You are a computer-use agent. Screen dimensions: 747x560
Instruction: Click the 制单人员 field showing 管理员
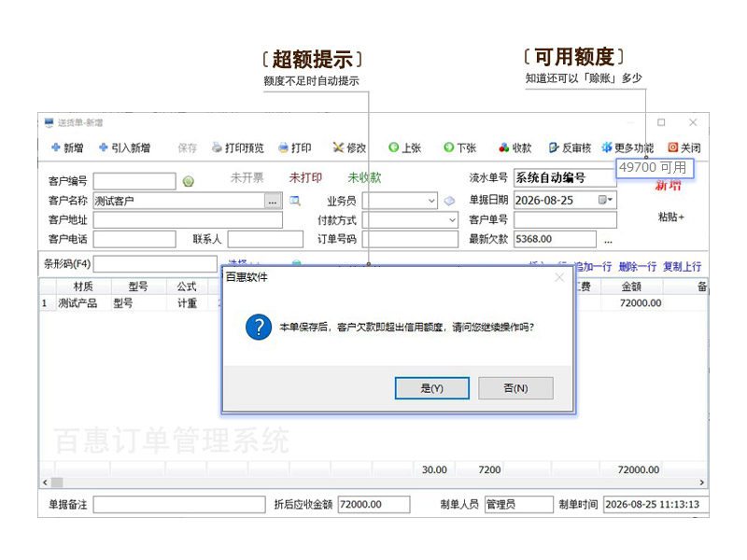[519, 505]
